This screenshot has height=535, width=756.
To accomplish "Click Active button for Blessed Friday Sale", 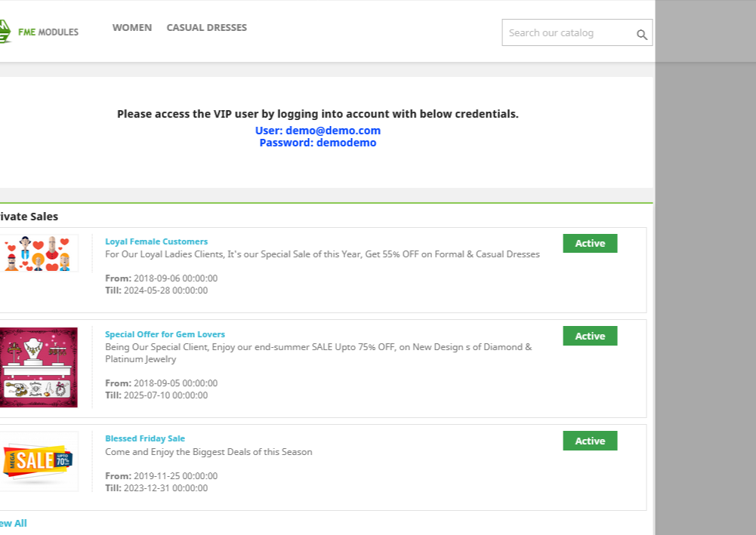I will [x=590, y=441].
